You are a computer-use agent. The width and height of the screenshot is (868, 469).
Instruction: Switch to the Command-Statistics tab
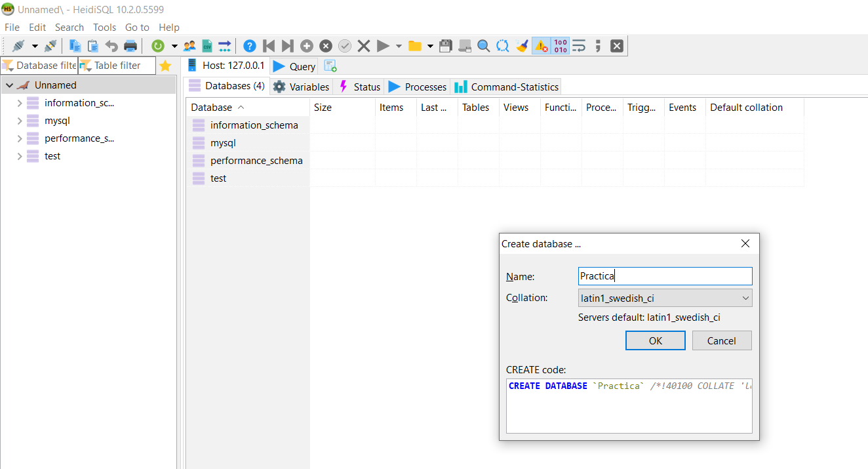point(506,87)
